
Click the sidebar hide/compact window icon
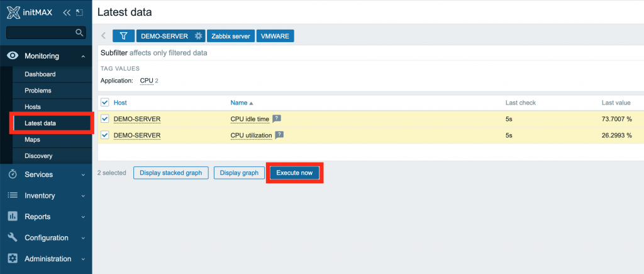tap(79, 12)
